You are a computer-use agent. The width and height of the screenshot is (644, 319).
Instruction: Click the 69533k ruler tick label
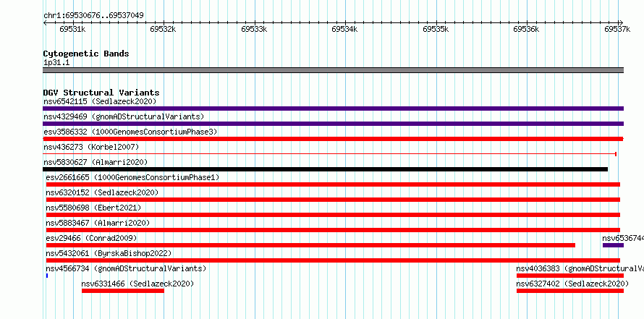(x=254, y=29)
